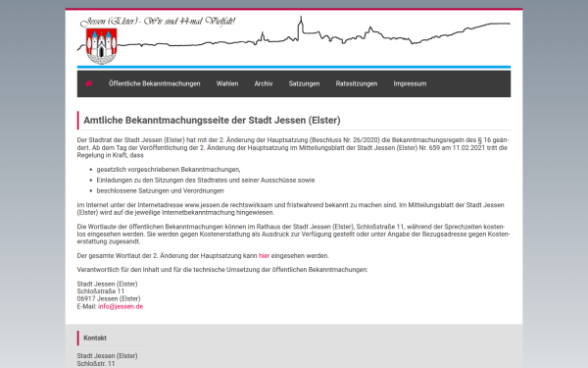
Task: Open the Wahlen menu item
Action: click(227, 83)
